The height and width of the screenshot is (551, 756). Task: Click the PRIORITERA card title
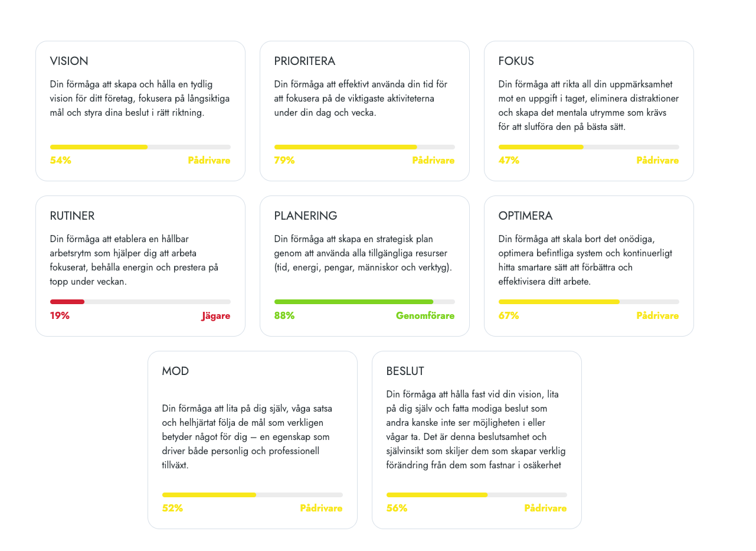coord(305,61)
